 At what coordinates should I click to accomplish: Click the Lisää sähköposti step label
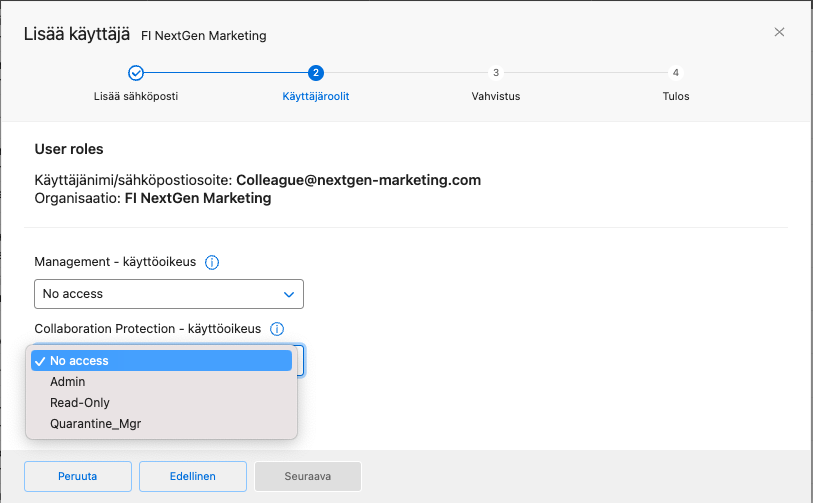(136, 97)
